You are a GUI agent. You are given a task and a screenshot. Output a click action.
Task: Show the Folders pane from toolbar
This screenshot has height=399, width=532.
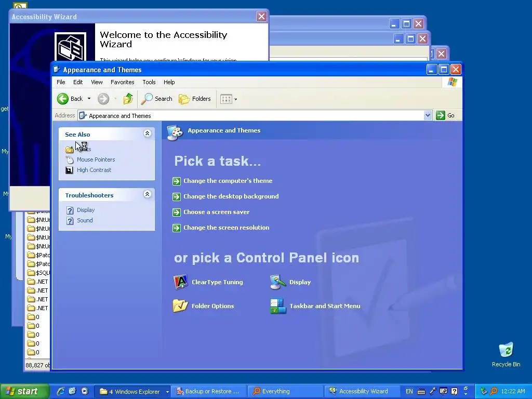(195, 99)
